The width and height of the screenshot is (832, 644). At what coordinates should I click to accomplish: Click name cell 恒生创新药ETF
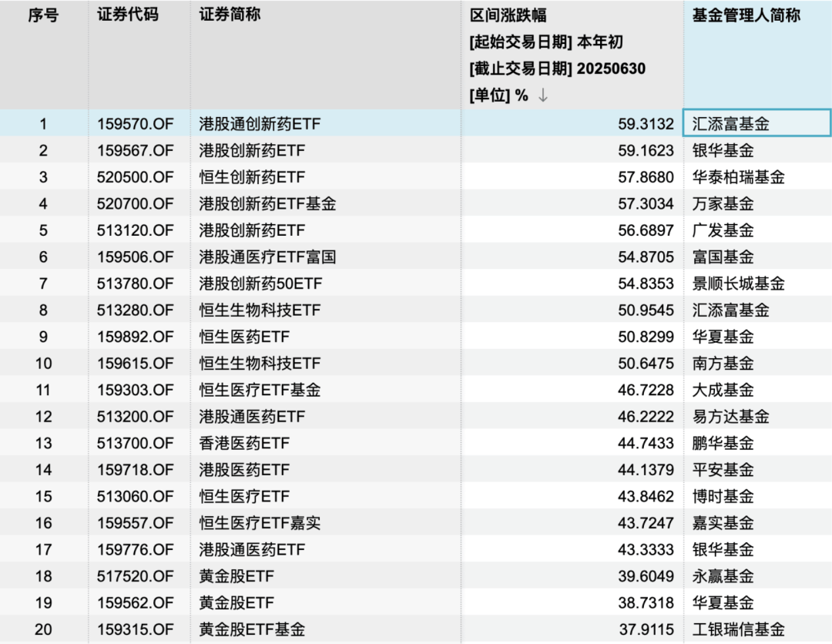253,177
